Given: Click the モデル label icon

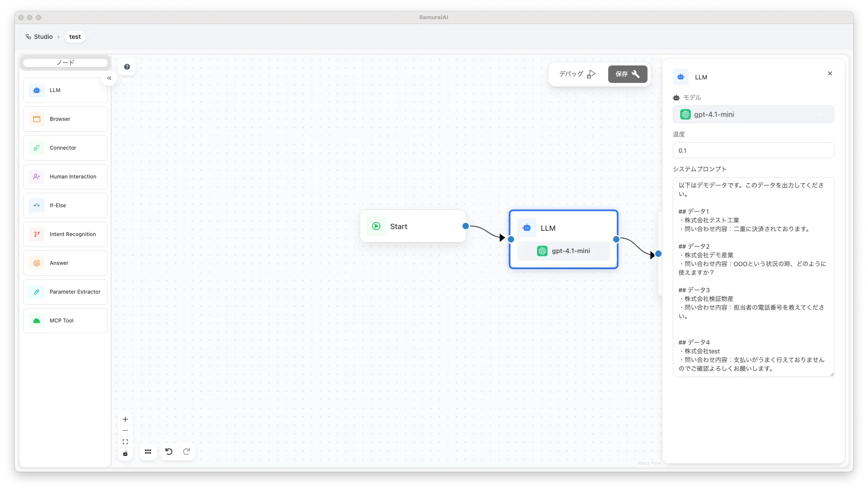Looking at the screenshot, I should click(x=676, y=98).
